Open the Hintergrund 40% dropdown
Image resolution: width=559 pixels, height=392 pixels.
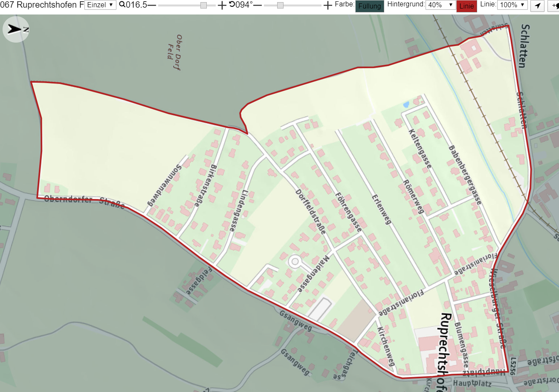[441, 5]
